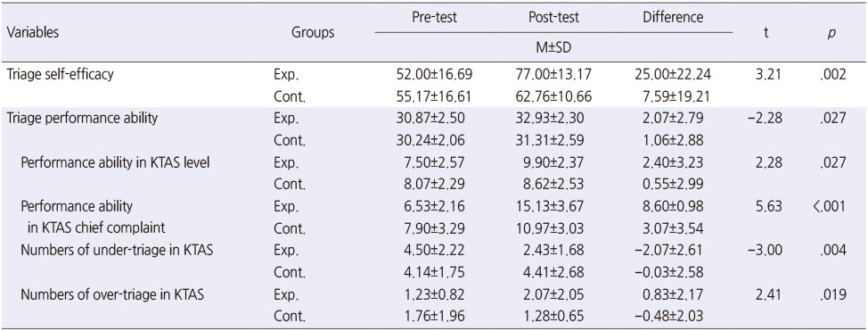Select the Groups column header
This screenshot has height=331, width=868.
tap(313, 33)
